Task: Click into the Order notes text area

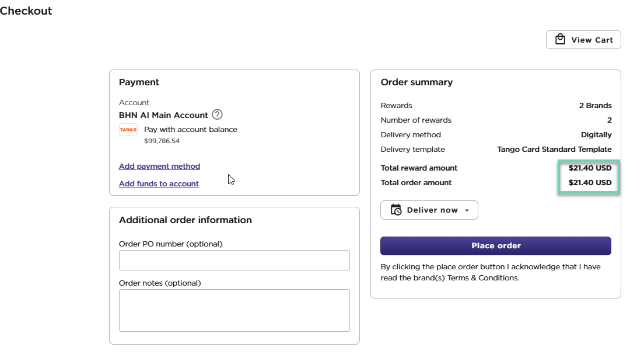Action: (x=234, y=310)
